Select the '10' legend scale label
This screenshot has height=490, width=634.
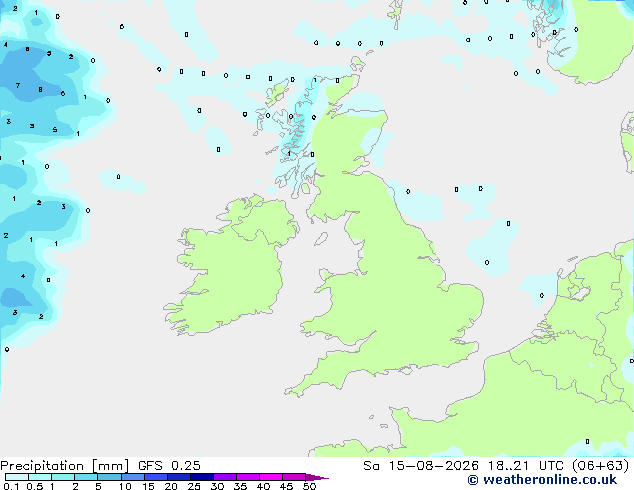tap(125, 486)
